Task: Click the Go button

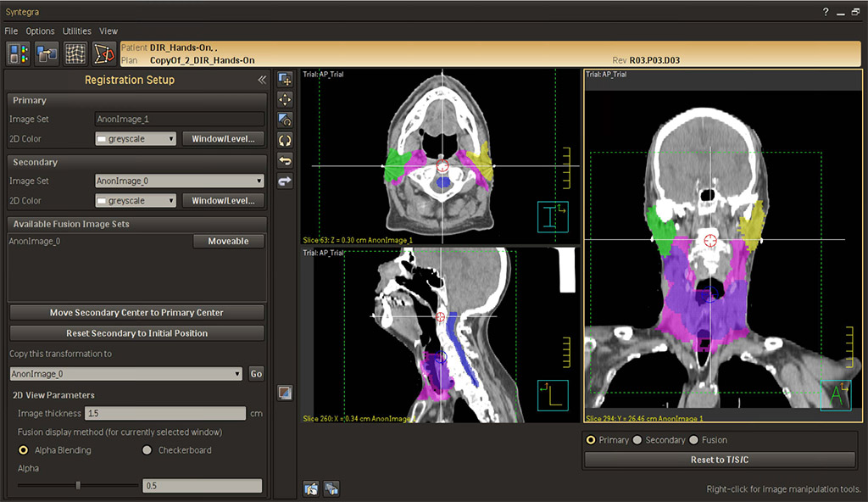Action: coord(256,373)
